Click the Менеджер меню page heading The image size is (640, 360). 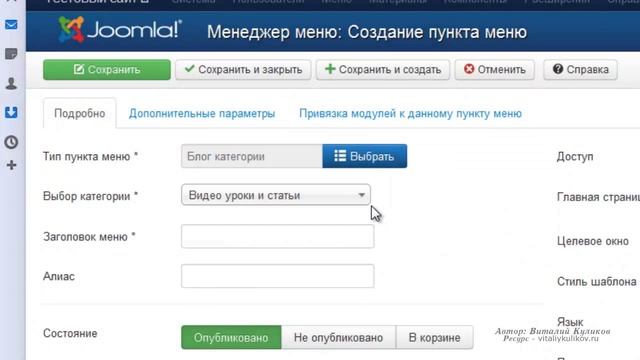click(x=367, y=32)
